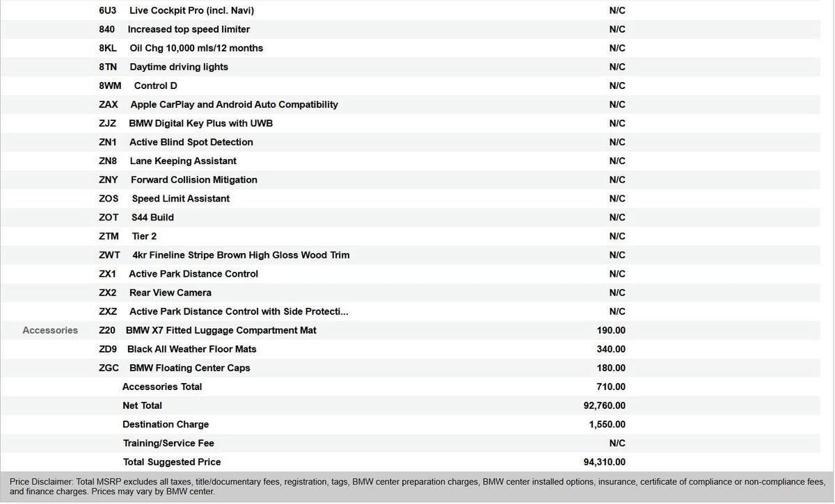Select the BMW Floating Center Caps accessory
The width and height of the screenshot is (835, 504).
coord(189,368)
